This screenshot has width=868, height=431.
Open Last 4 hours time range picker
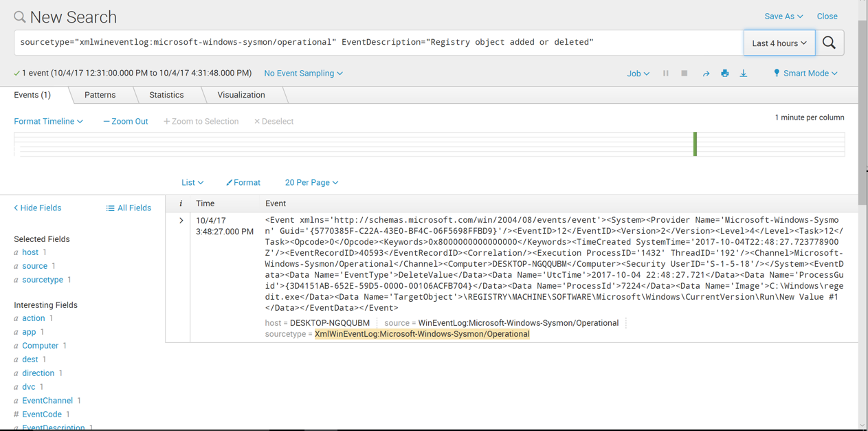(779, 43)
